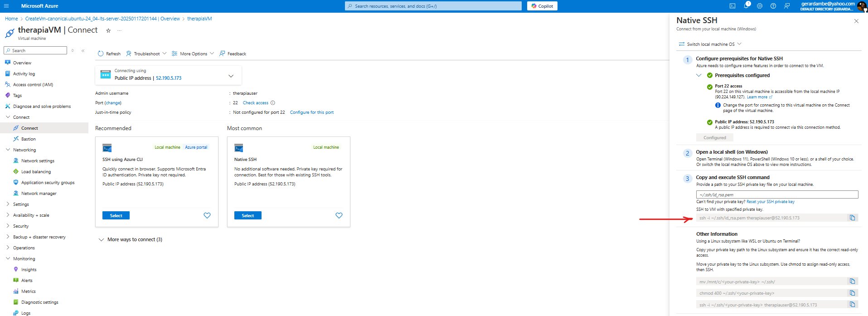Open the Troubleshoot dropdown

146,53
